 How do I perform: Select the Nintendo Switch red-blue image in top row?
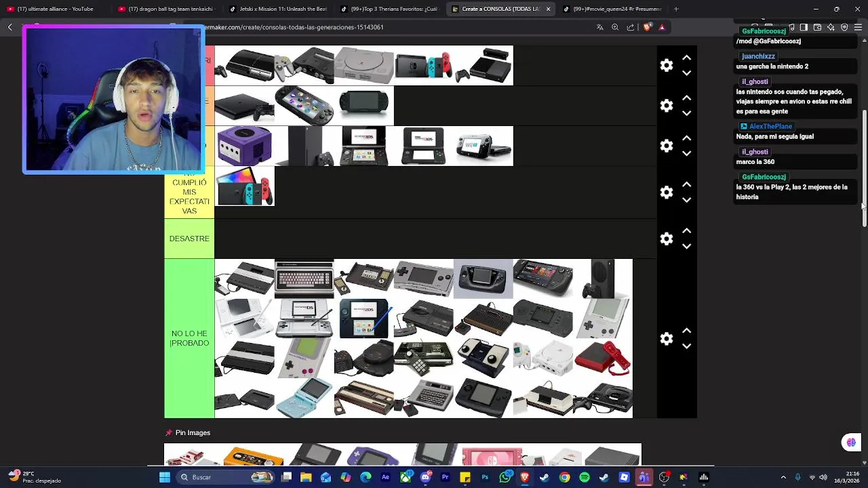click(x=423, y=65)
